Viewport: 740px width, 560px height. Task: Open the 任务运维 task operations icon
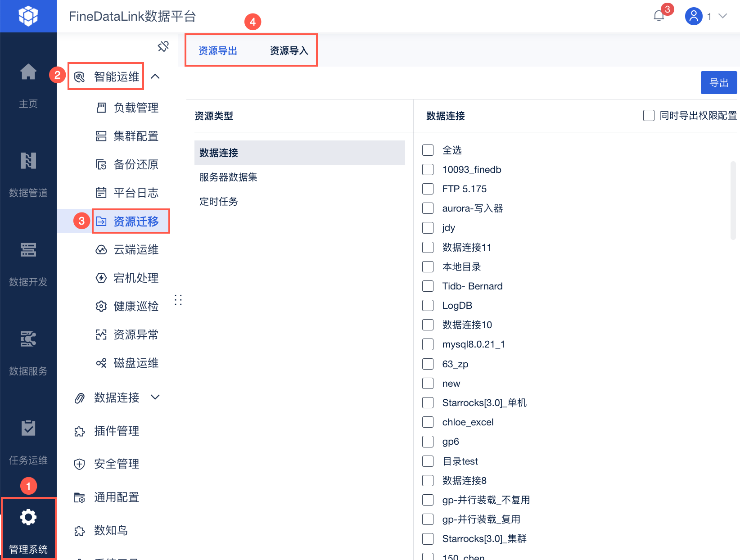tap(28, 428)
